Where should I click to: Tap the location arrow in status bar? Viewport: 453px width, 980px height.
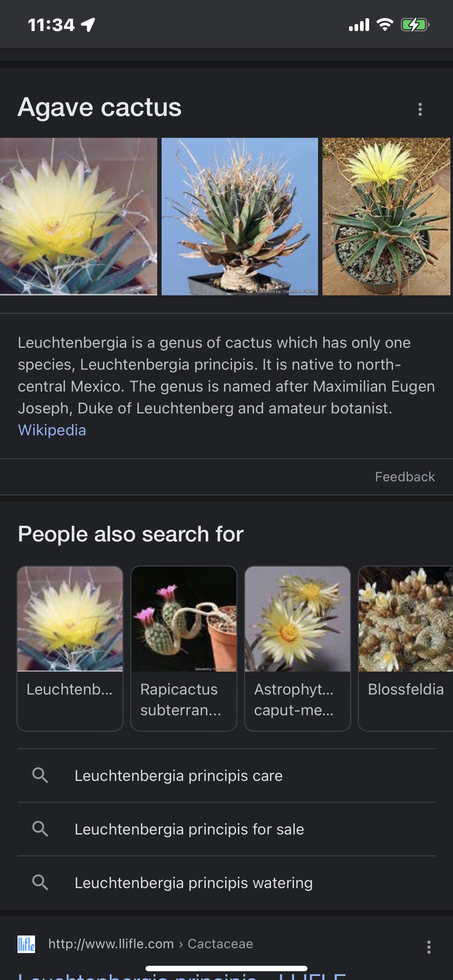point(88,25)
